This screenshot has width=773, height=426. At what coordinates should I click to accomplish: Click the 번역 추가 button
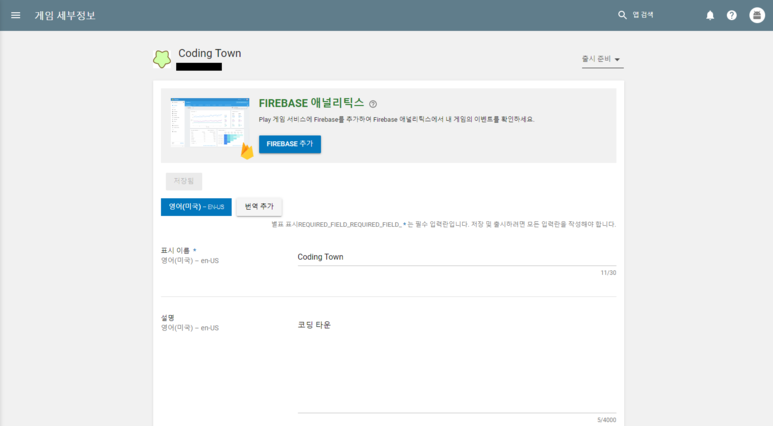pyautogui.click(x=259, y=207)
